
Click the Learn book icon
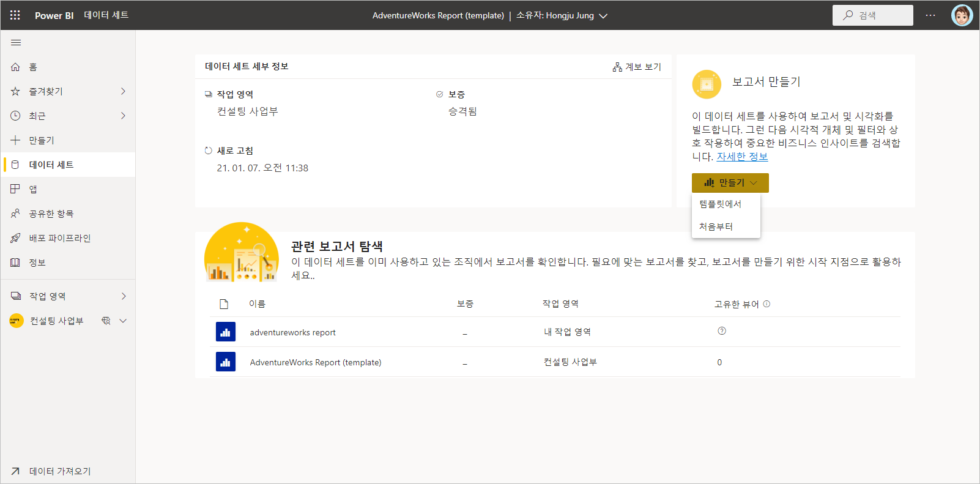[16, 262]
